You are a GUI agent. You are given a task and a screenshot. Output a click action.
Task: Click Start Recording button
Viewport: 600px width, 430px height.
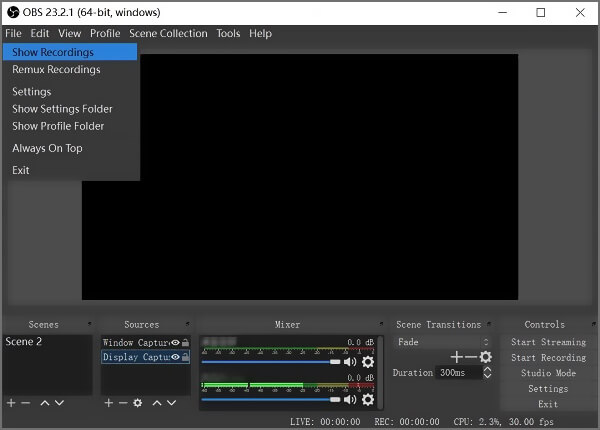click(x=548, y=358)
